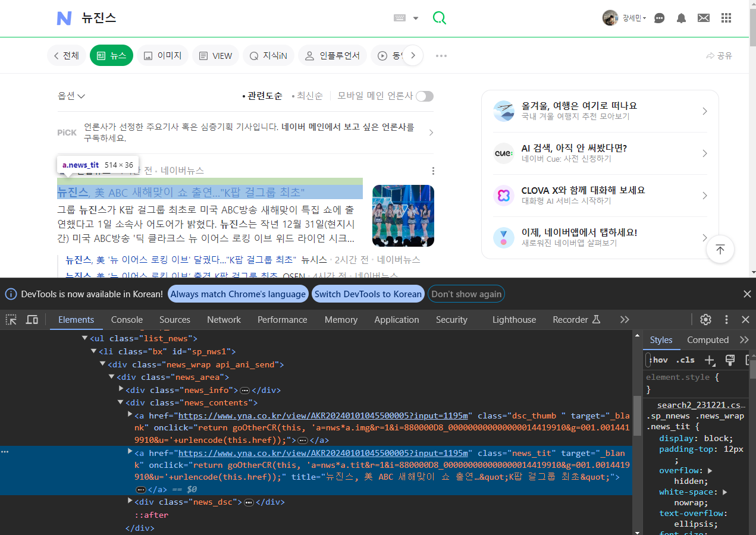
Task: Open the Application panel tab
Action: click(397, 320)
